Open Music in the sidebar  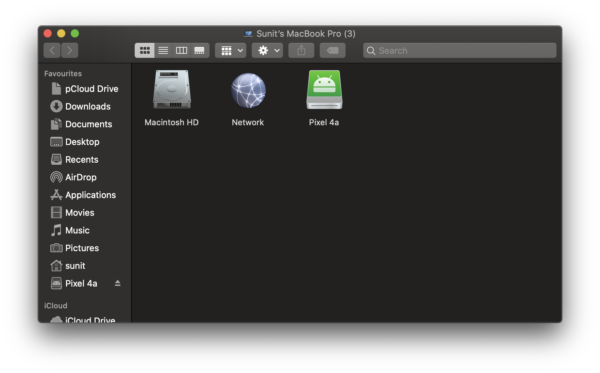pyautogui.click(x=85, y=230)
